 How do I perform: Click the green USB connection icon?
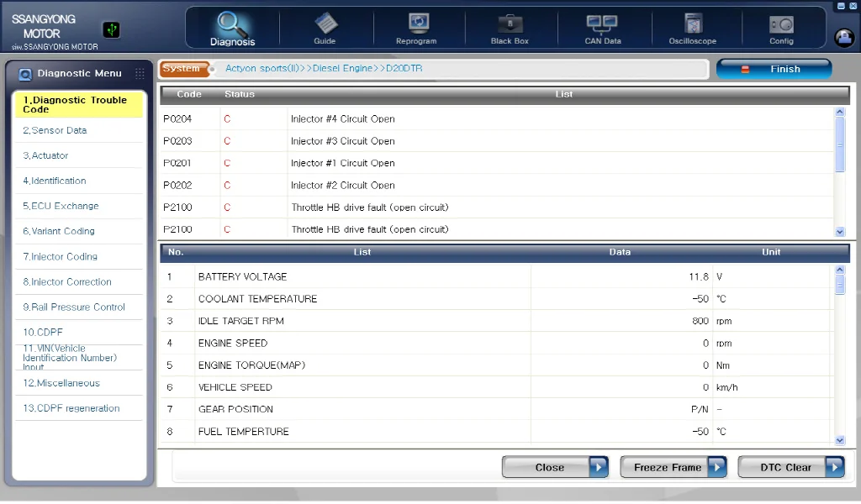pos(112,29)
